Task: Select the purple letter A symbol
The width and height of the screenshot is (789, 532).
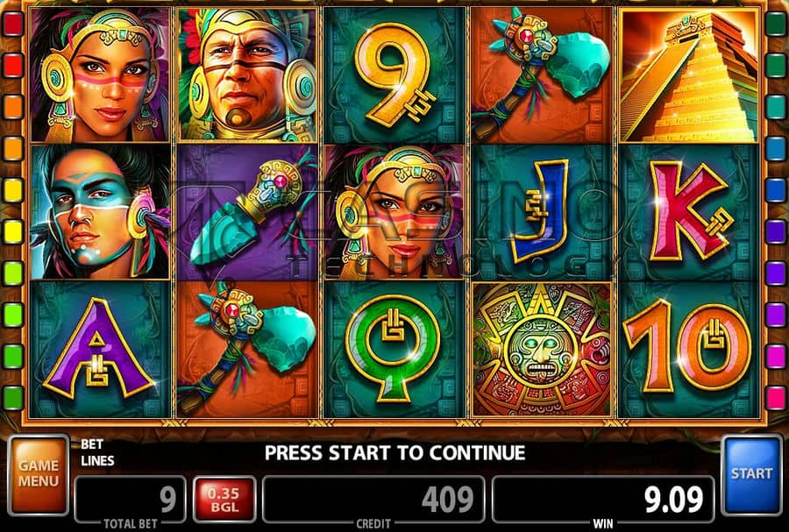Action: tap(100, 350)
